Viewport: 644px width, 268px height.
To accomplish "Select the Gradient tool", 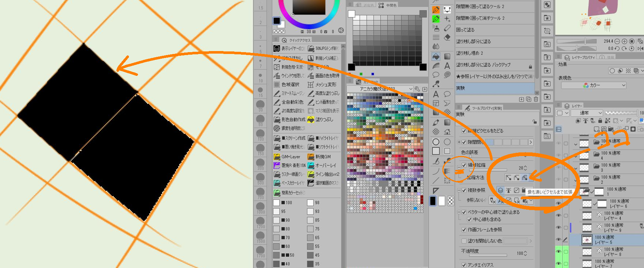I will [447, 57].
